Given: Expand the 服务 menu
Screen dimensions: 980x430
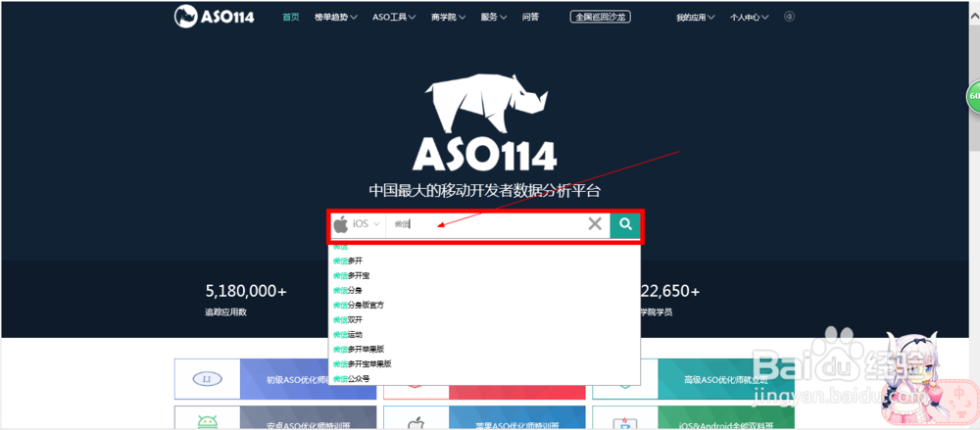Looking at the screenshot, I should tap(494, 18).
